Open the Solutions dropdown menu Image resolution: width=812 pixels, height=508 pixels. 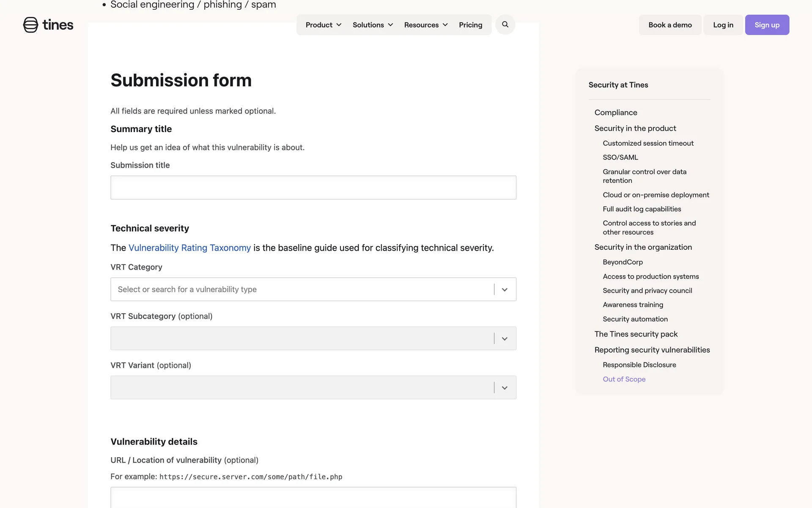pos(373,25)
